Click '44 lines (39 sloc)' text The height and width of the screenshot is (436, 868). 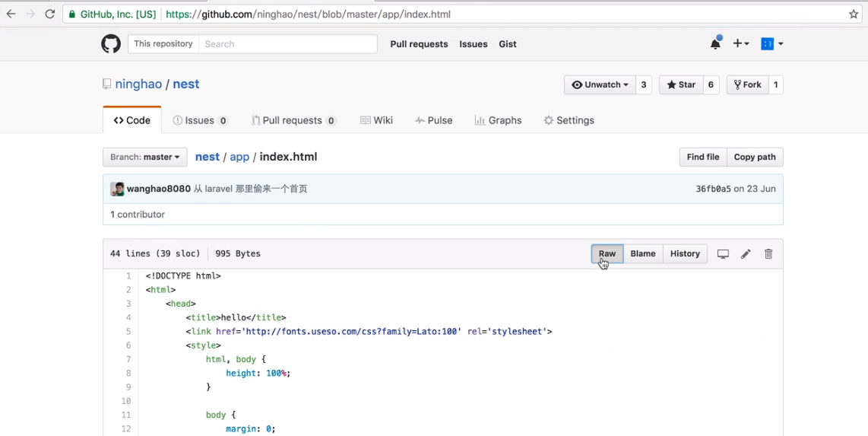tap(155, 253)
